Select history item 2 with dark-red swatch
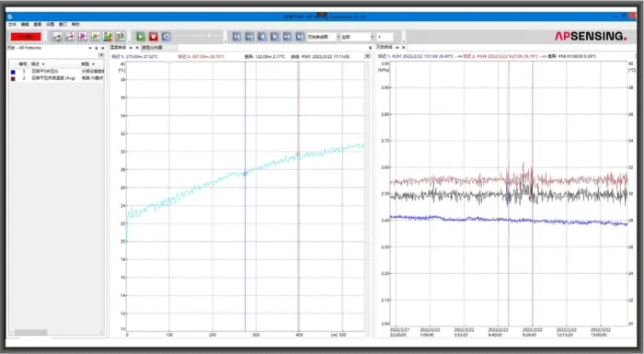The width and height of the screenshot is (644, 354). [x=57, y=78]
